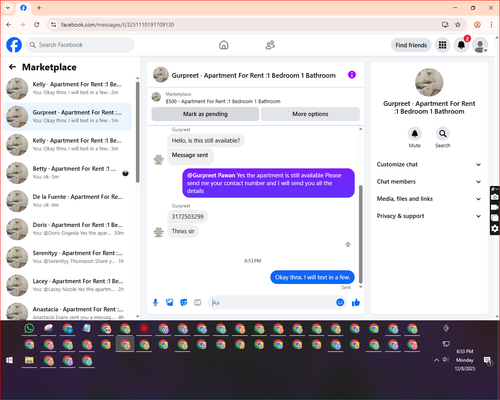Open WhatsApp from the taskbar
The width and height of the screenshot is (500, 400).
pos(29,329)
